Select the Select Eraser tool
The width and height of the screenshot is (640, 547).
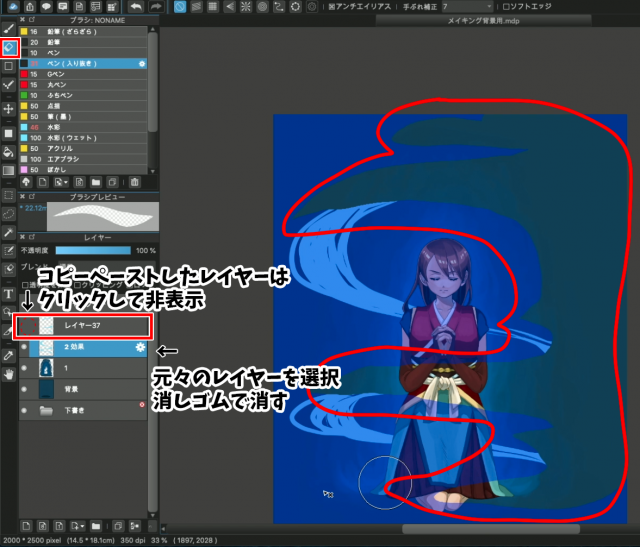tap(9, 269)
